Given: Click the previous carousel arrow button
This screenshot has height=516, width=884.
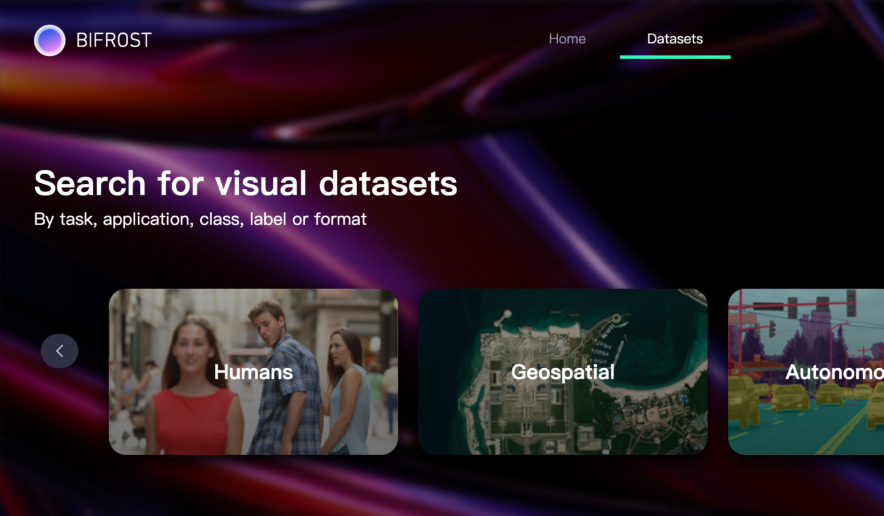Looking at the screenshot, I should coord(59,351).
